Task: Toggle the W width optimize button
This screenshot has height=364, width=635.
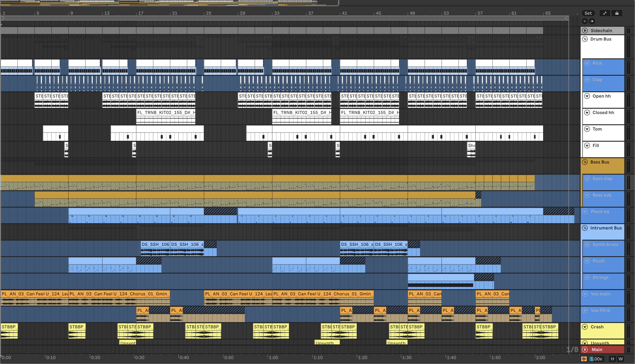Action: coord(621,359)
